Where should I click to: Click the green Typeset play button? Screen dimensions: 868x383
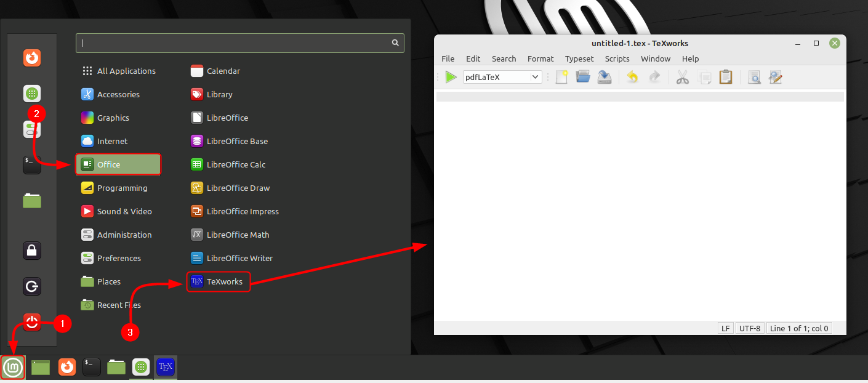point(451,77)
